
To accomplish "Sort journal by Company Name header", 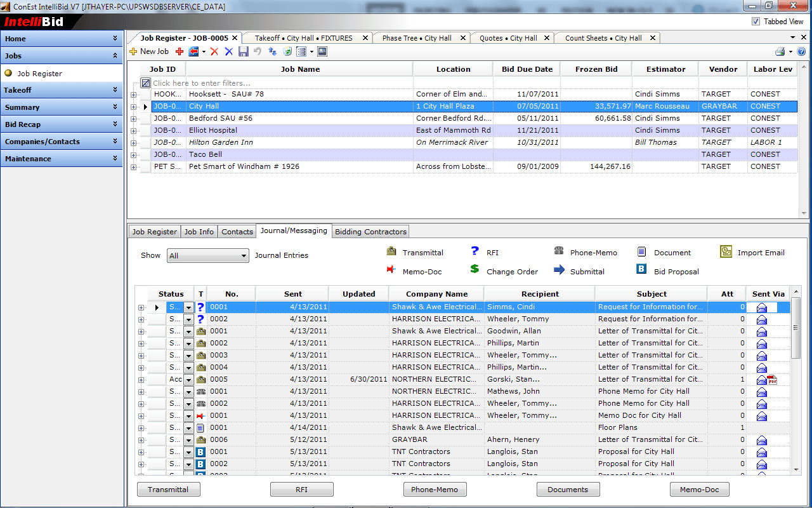I will pos(436,294).
